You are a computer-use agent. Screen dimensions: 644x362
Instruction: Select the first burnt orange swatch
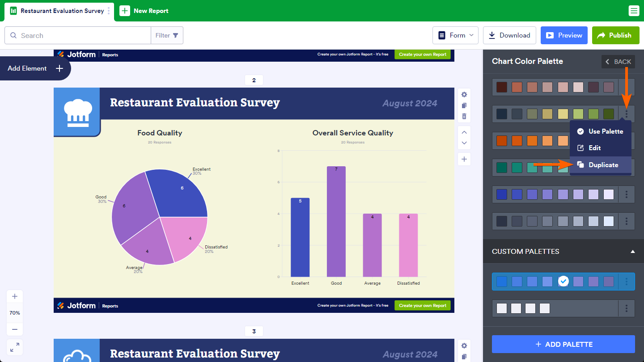pos(502,141)
